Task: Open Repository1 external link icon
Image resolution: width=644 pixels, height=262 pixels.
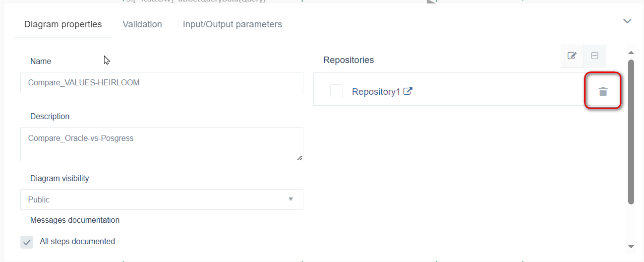Action: [408, 91]
